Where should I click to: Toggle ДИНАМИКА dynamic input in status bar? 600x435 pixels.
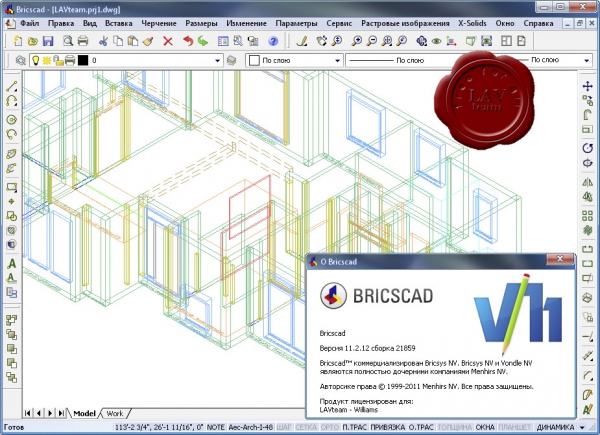[555, 427]
